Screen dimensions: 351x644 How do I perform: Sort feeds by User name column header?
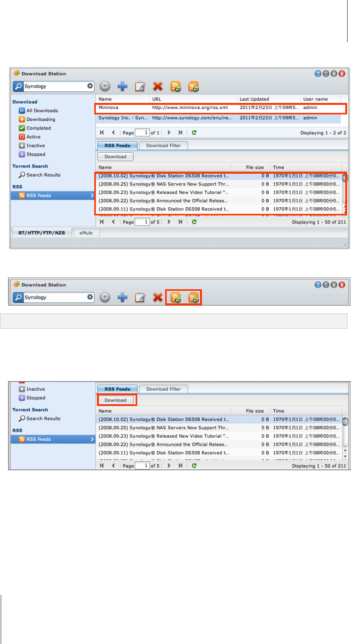[320, 99]
